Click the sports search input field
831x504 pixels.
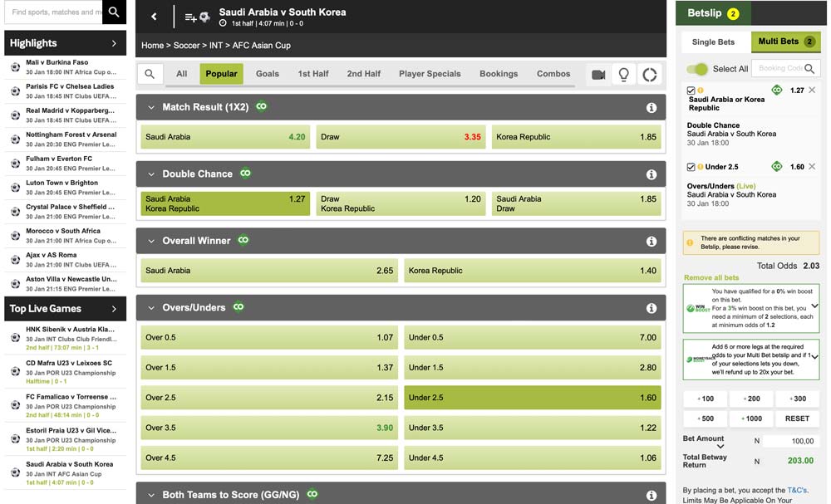click(x=53, y=12)
